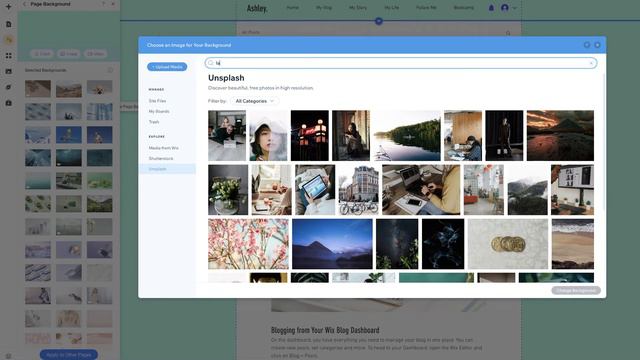
Task: Select the hands holding tablet photo
Action: pos(315,190)
